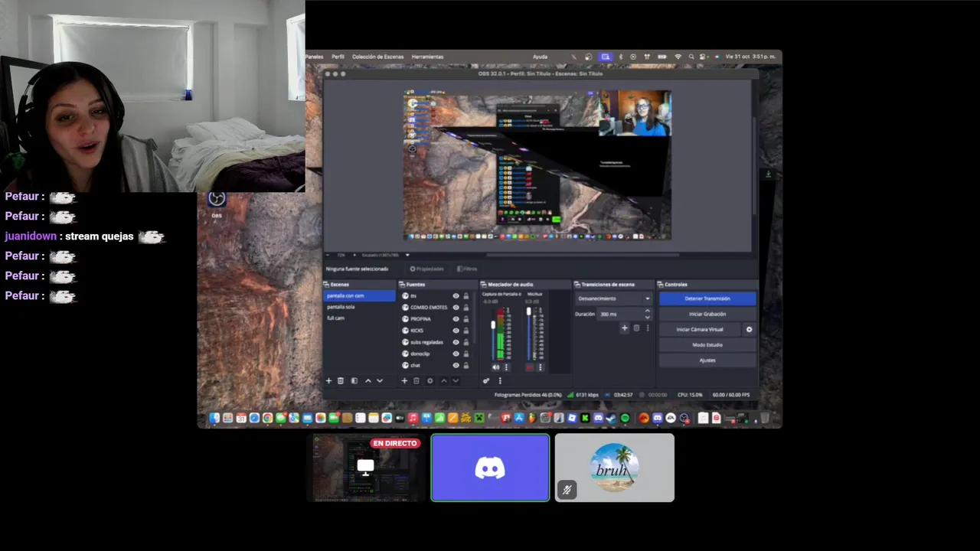Screen dimensions: 980x551
Task: Click Detener Transmisión button
Action: pos(707,298)
